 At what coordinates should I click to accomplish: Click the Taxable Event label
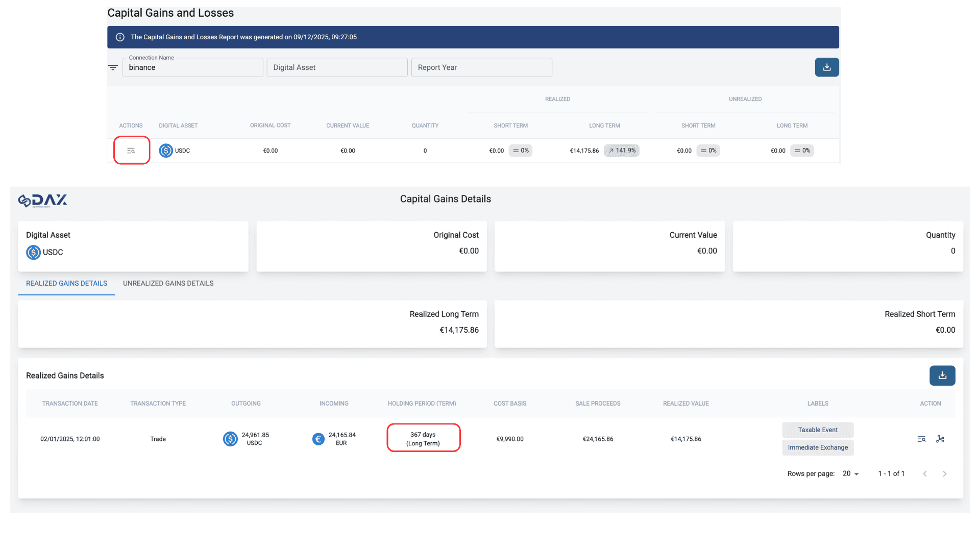817,430
